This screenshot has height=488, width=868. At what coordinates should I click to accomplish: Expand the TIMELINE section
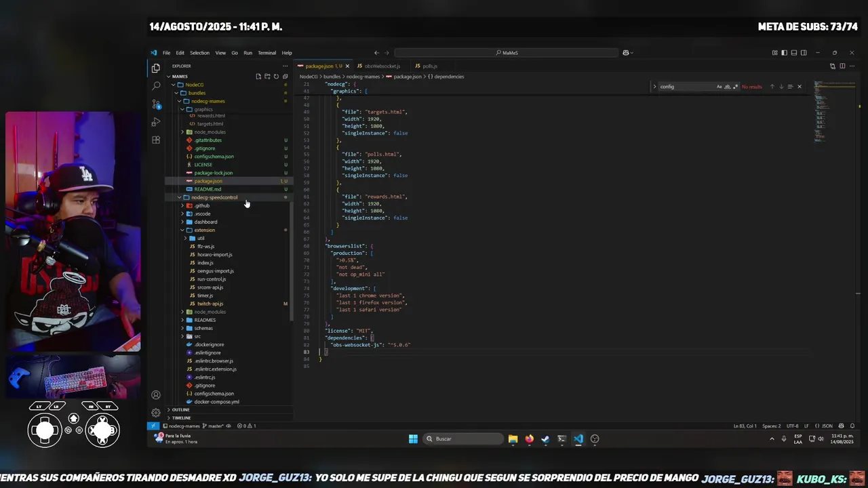(x=181, y=418)
